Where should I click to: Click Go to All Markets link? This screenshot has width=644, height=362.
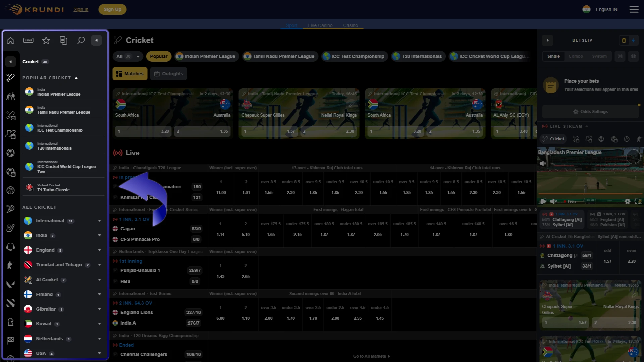click(x=371, y=356)
